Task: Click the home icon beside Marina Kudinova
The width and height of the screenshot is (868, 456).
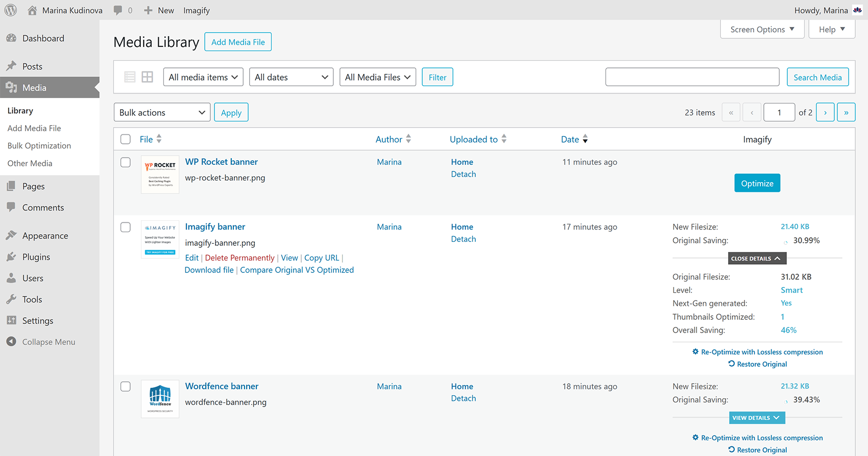Action: pyautogui.click(x=32, y=10)
